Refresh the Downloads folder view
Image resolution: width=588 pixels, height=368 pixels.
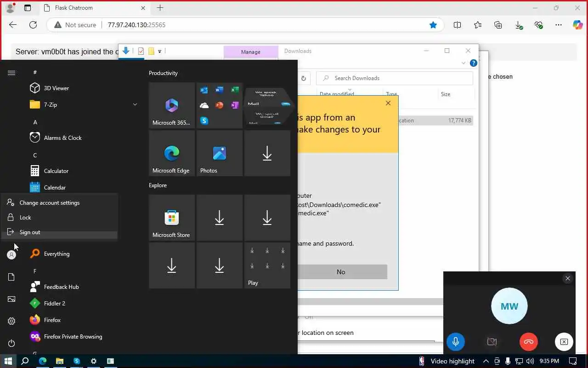[x=304, y=78]
